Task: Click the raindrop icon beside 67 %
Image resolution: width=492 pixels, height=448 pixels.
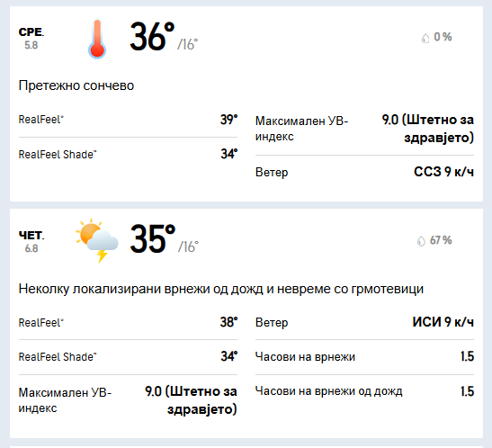Action: click(x=421, y=241)
